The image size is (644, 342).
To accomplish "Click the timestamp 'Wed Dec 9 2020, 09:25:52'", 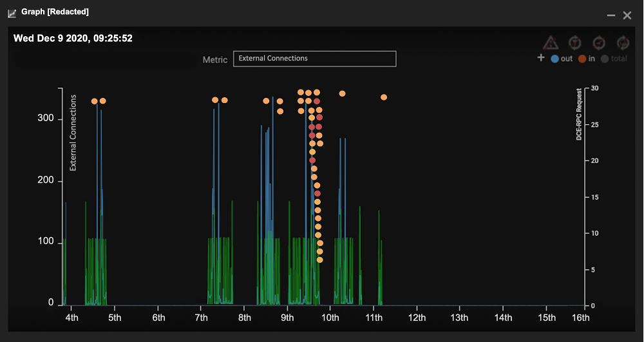I will pos(73,39).
